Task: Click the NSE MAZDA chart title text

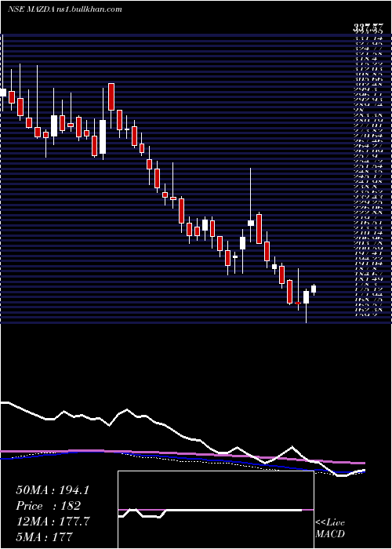Action: 65,9
